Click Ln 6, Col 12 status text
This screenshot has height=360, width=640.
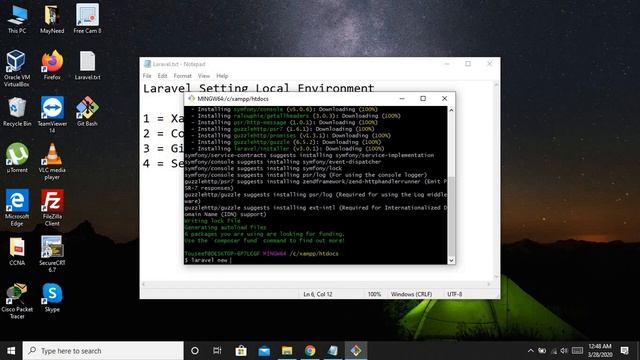tap(318, 294)
